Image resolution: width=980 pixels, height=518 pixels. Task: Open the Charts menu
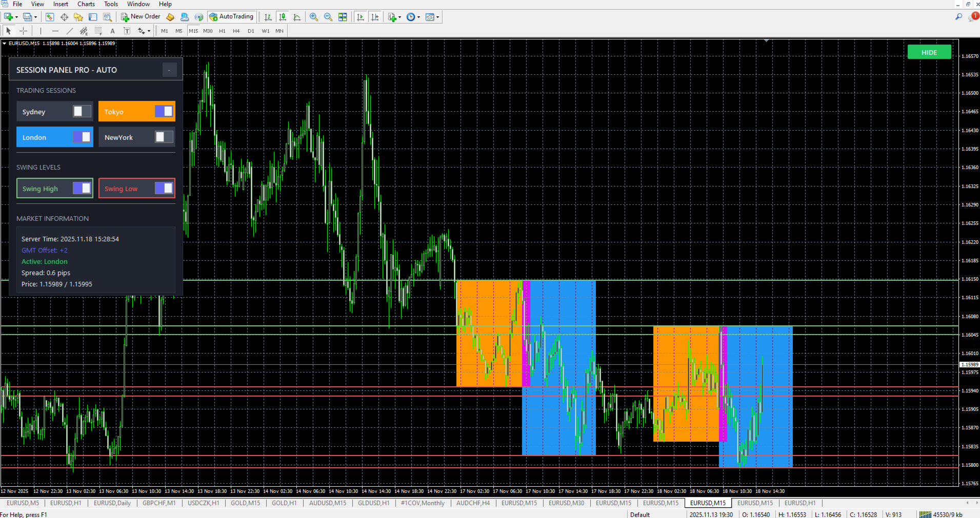pos(86,4)
